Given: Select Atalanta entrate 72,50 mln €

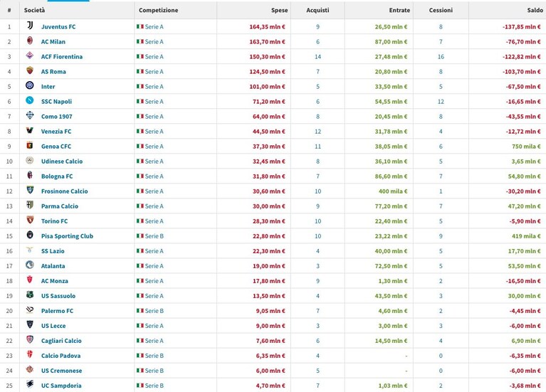Looking at the screenshot, I should (391, 266).
